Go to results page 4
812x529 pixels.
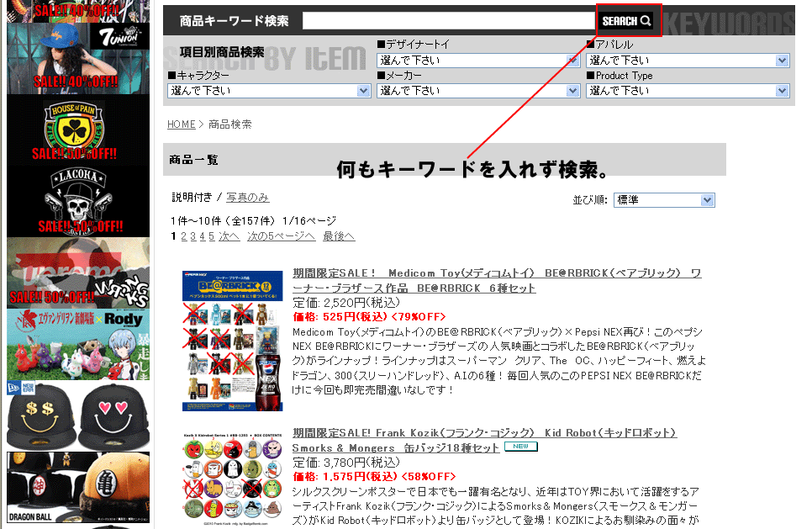click(x=202, y=236)
